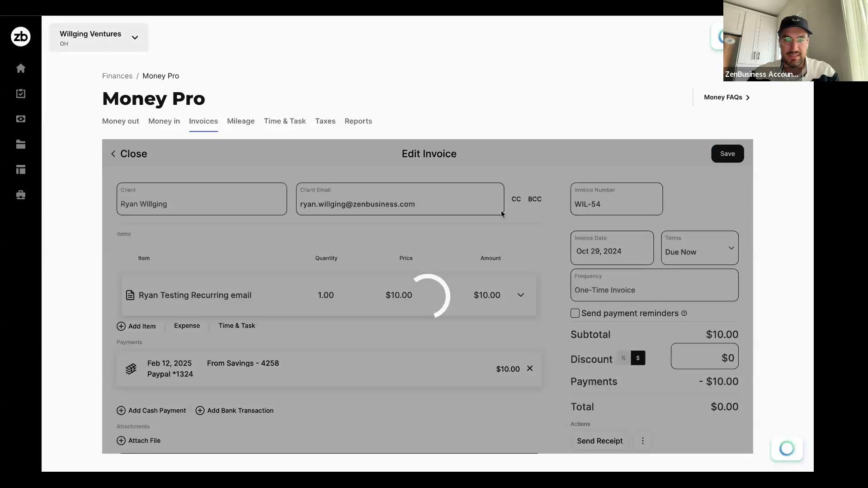Click the Discount amount field
Viewport: 868px width, 488px height.
tap(705, 356)
